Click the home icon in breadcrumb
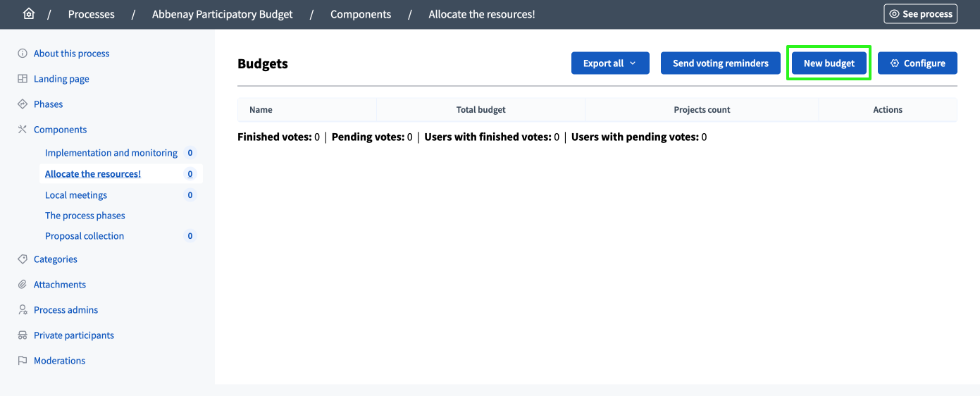This screenshot has height=396, width=980. coord(29,14)
